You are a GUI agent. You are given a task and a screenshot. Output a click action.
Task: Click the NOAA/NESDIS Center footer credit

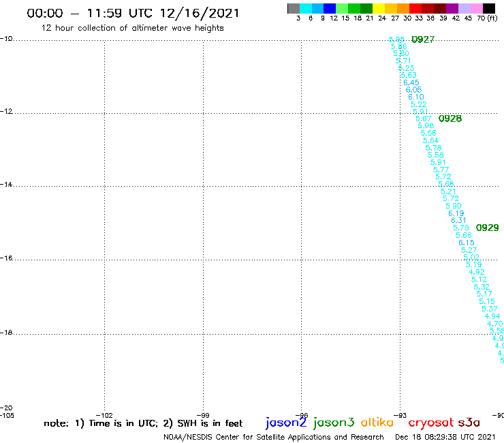coord(274,438)
